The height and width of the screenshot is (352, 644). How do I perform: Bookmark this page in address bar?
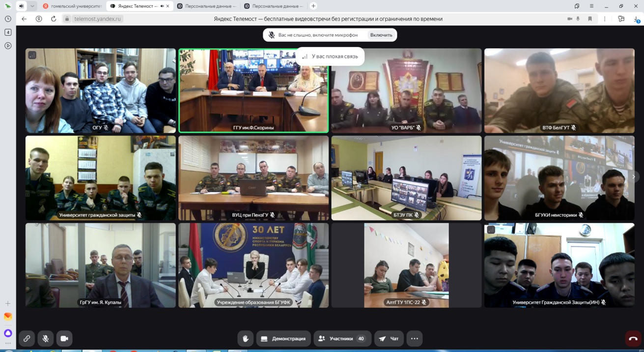pos(590,19)
